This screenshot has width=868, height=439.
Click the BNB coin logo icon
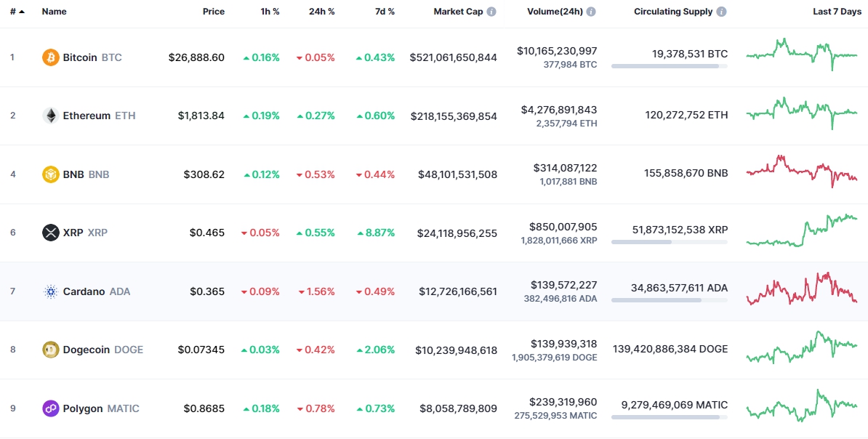click(x=50, y=174)
